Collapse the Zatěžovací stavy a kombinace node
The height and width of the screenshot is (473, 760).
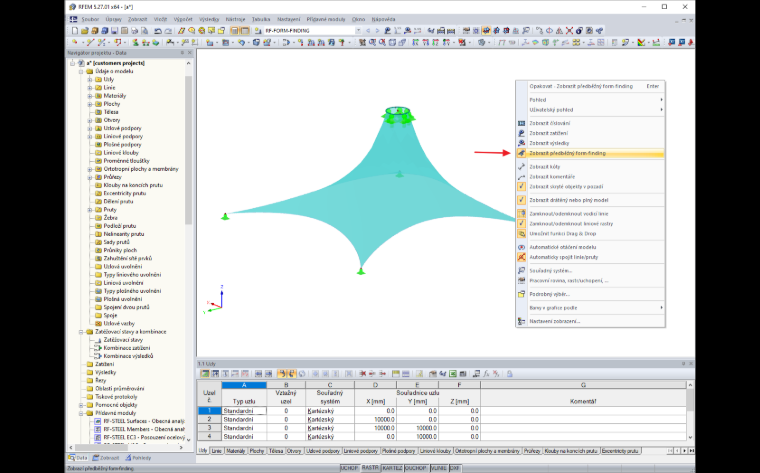pyautogui.click(x=81, y=332)
